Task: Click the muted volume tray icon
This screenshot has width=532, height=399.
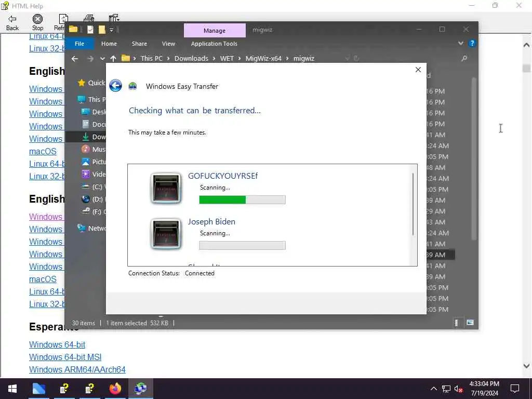Action: pos(458,389)
